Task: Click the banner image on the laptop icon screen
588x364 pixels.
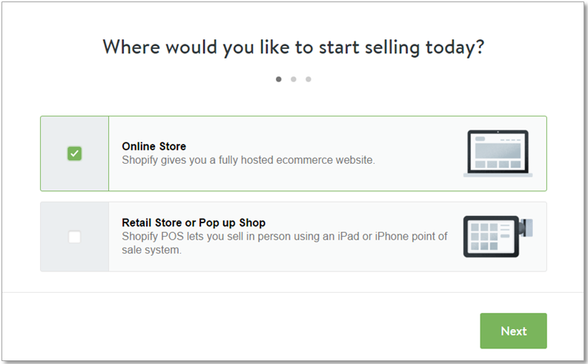Action: pyautogui.click(x=498, y=150)
